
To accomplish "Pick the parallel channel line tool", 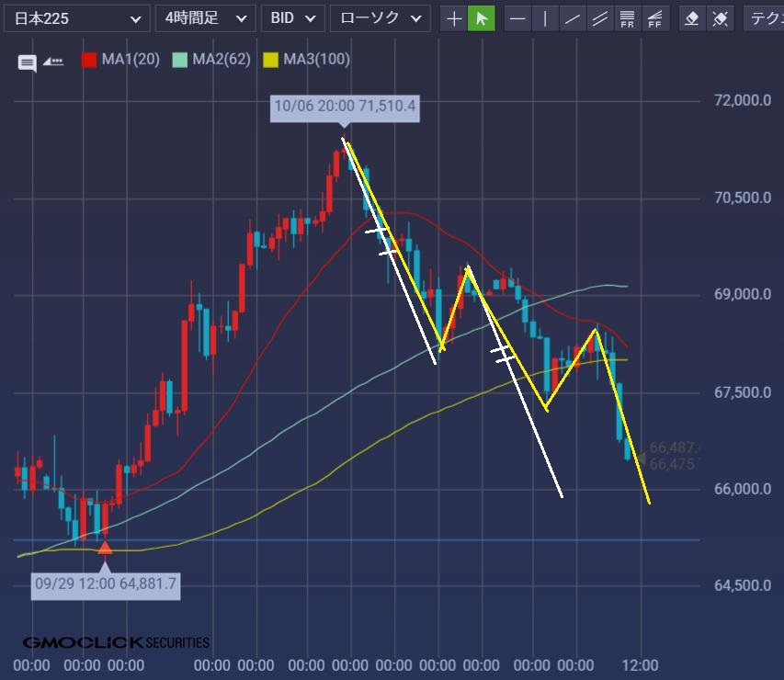I will 600,19.
